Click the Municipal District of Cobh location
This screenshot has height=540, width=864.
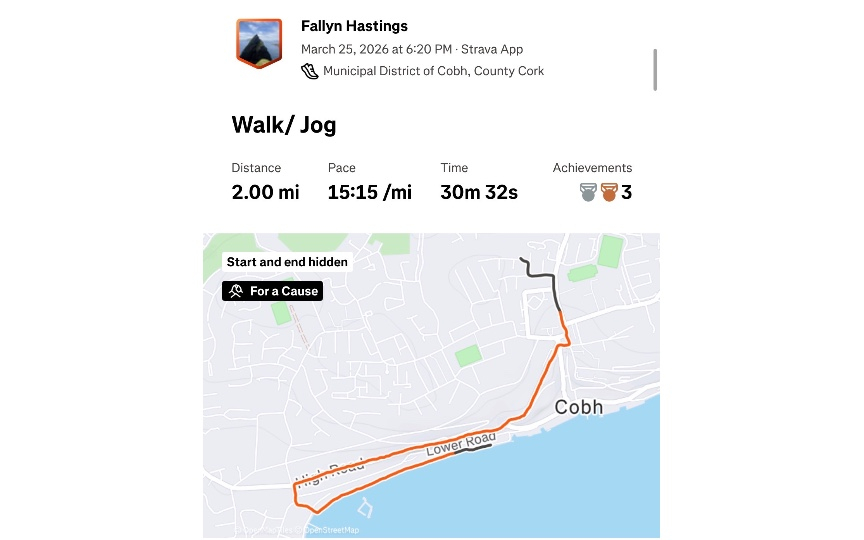pyautogui.click(x=433, y=71)
